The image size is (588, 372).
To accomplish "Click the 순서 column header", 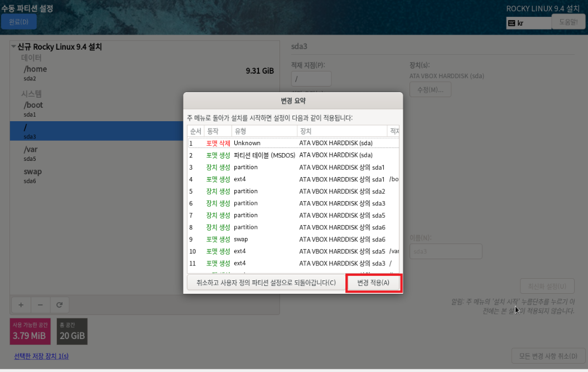I will click(196, 131).
